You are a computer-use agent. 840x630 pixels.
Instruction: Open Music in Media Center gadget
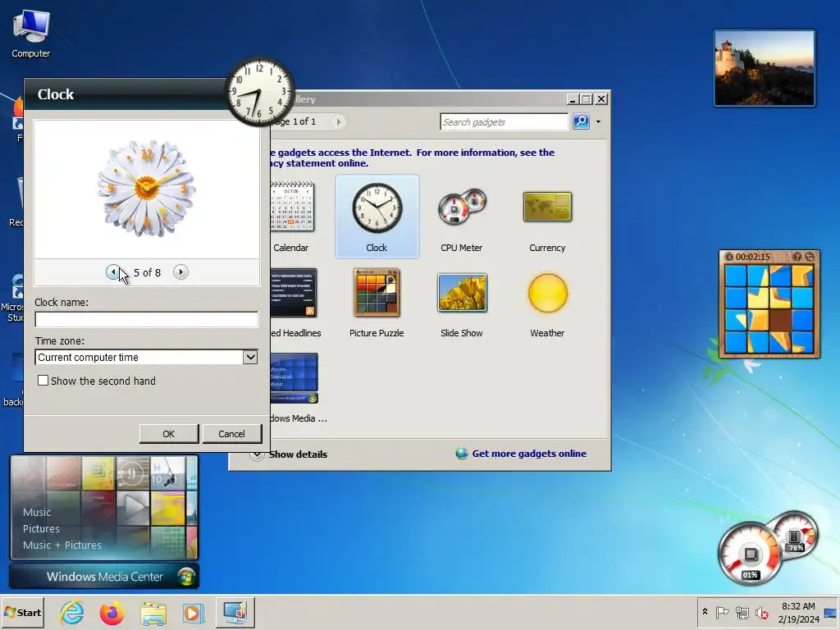[x=37, y=512]
